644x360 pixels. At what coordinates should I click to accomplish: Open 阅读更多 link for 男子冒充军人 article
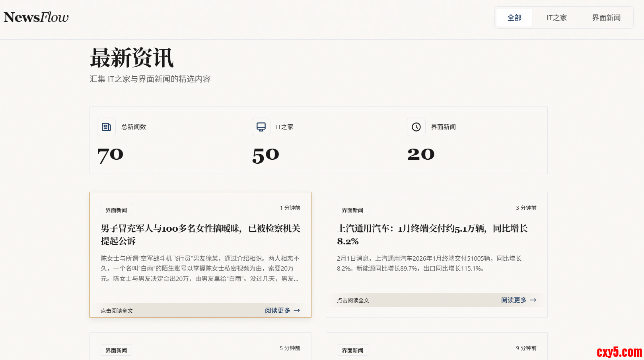pyautogui.click(x=278, y=310)
